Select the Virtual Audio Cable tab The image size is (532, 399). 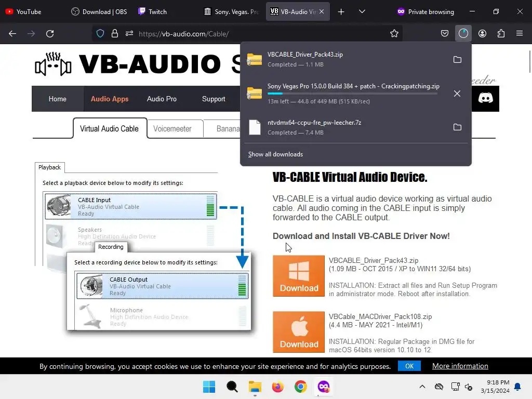(x=110, y=129)
